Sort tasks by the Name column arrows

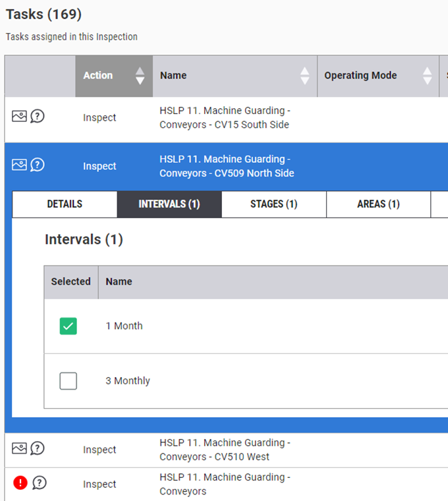coord(304,76)
